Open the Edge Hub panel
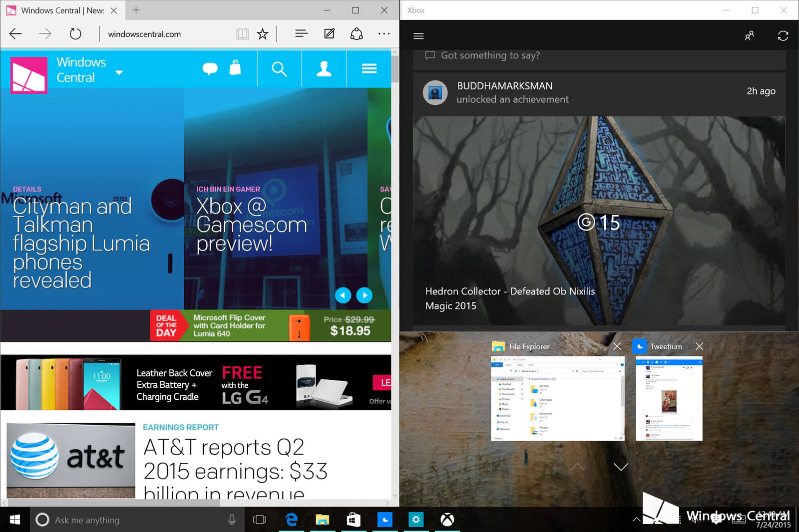The height and width of the screenshot is (532, 799). point(301,34)
